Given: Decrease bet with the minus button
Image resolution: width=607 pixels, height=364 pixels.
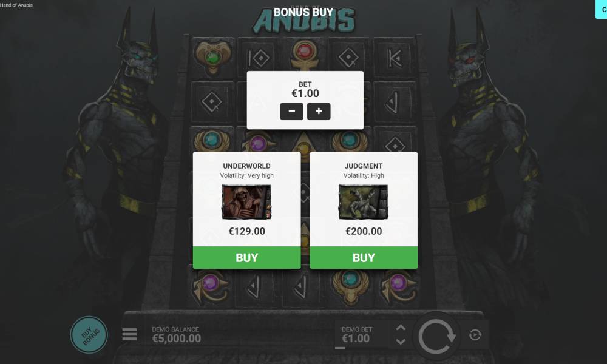Looking at the screenshot, I should pos(291,112).
